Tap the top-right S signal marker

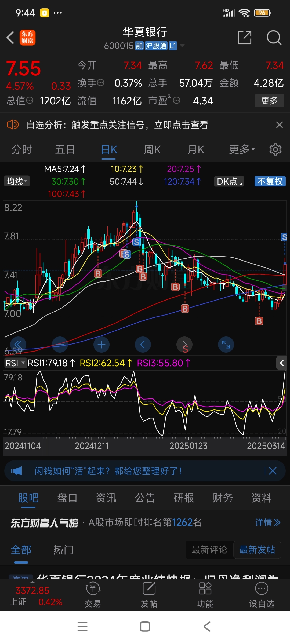[284, 237]
